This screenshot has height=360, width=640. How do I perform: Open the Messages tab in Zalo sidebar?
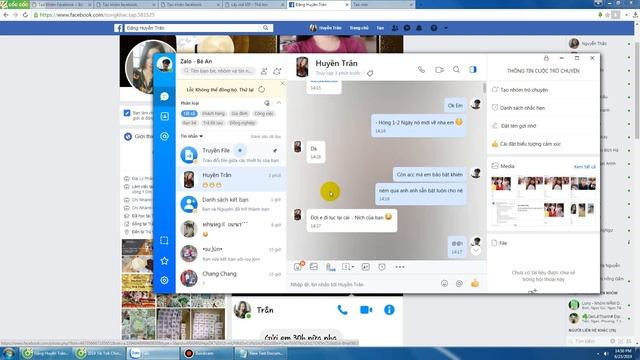pyautogui.click(x=164, y=96)
